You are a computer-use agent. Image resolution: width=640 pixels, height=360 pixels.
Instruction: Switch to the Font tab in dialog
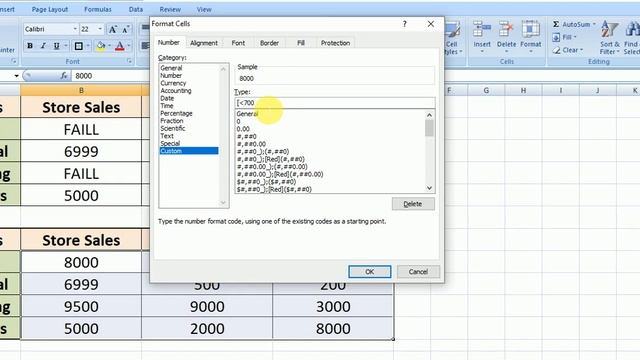[238, 43]
